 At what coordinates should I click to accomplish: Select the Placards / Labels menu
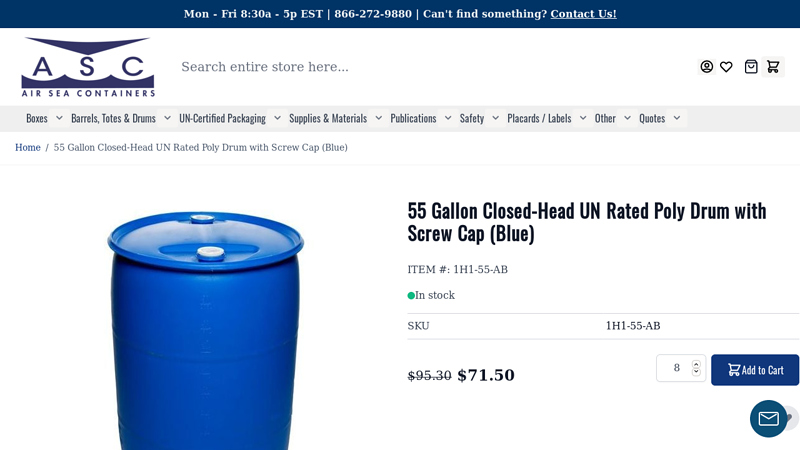539,118
